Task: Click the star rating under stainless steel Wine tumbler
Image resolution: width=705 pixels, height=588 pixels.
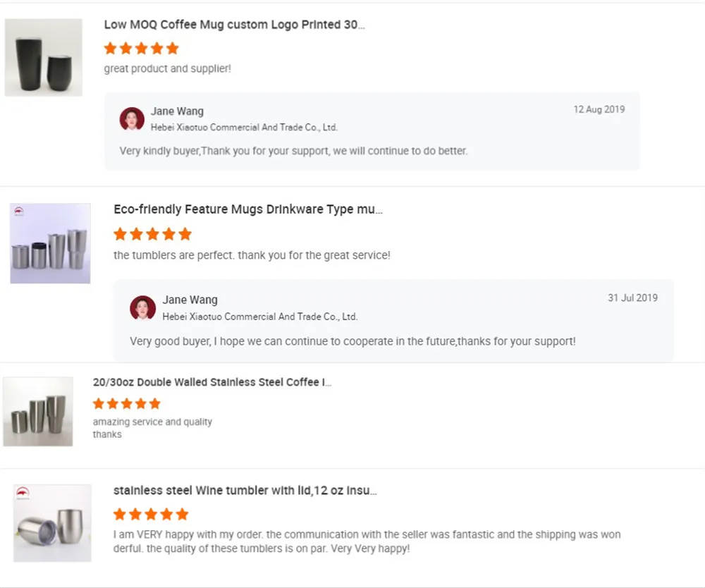Action: coord(151,514)
